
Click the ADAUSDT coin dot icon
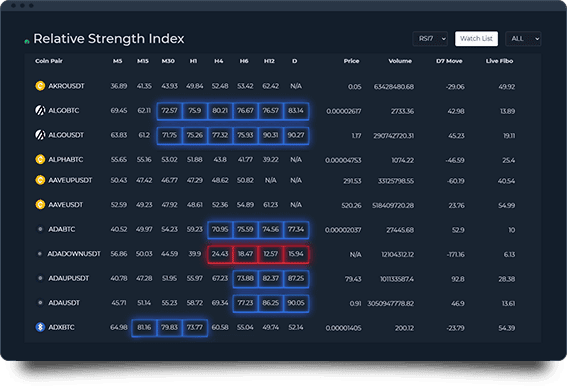click(40, 302)
